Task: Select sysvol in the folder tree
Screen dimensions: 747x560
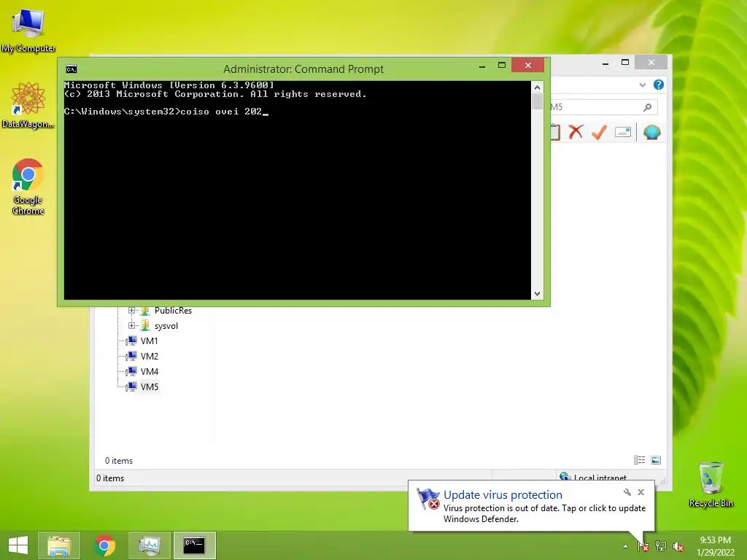Action: (166, 326)
